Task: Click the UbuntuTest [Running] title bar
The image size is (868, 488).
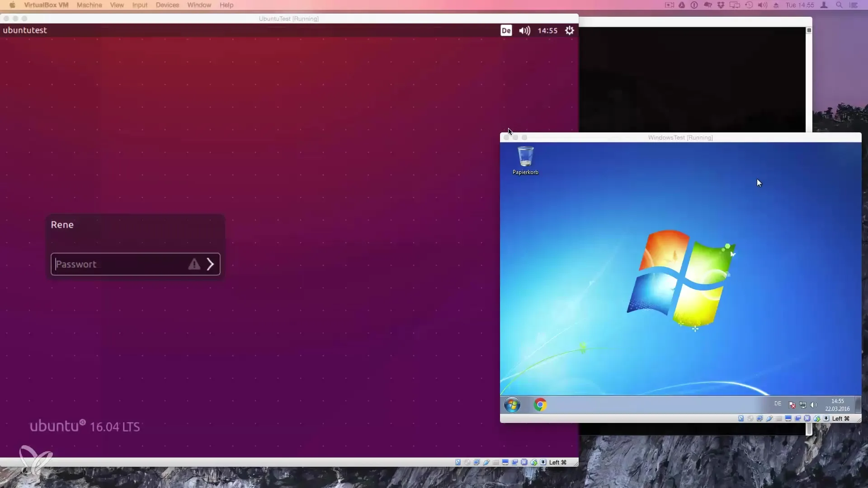Action: pyautogui.click(x=289, y=19)
